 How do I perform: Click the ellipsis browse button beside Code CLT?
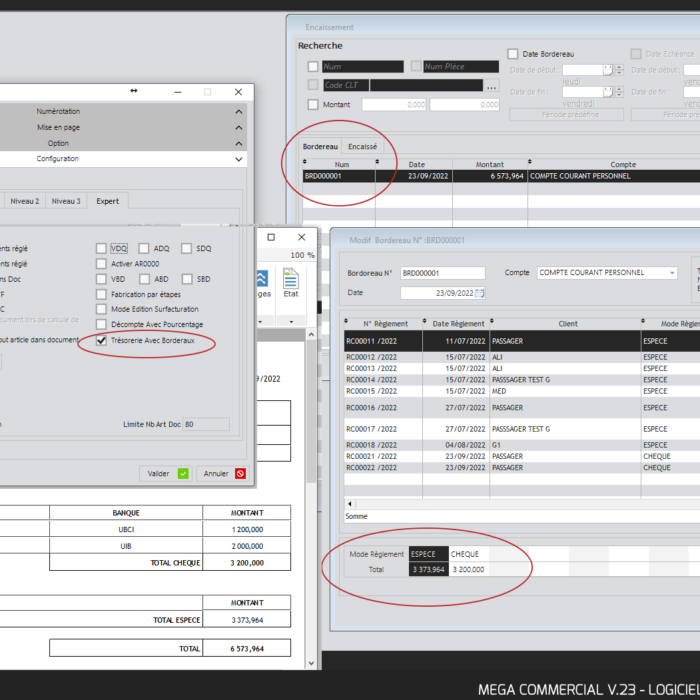coord(492,86)
